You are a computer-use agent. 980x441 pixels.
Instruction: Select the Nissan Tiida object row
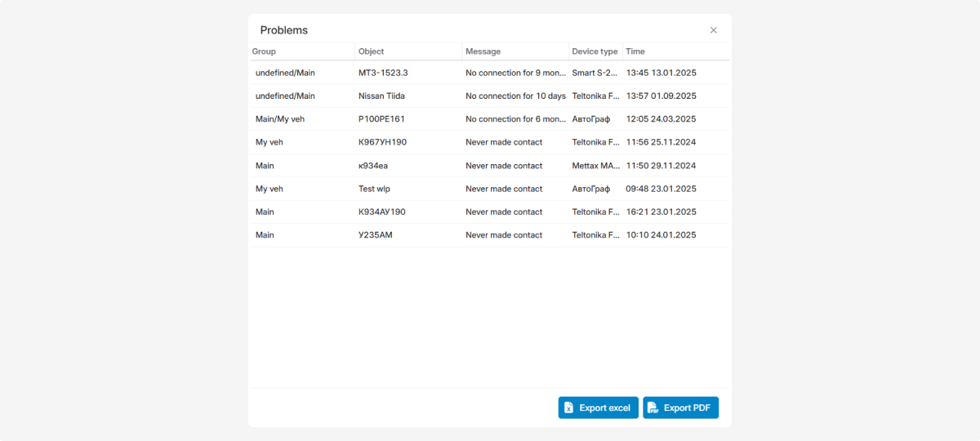click(381, 96)
